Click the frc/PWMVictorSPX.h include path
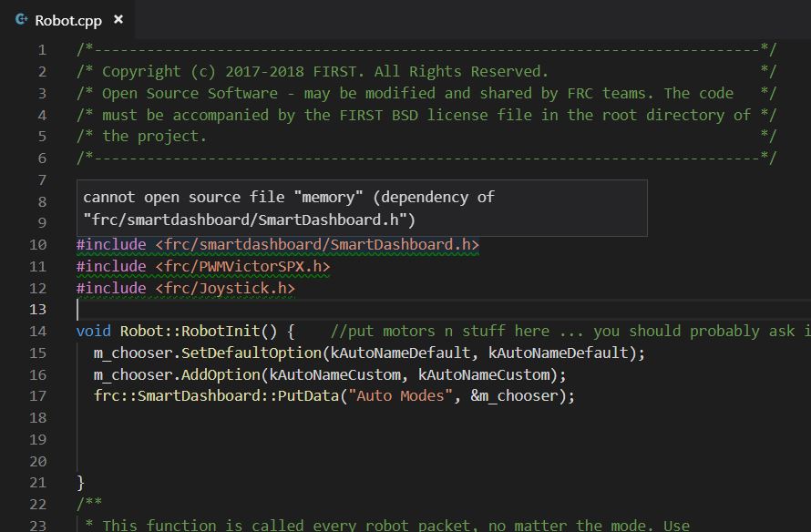 coord(242,266)
